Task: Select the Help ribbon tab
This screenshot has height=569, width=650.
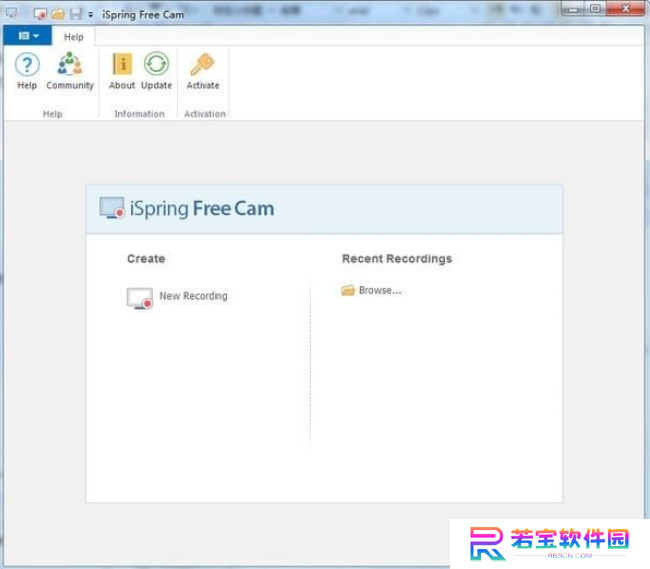Action: click(74, 37)
